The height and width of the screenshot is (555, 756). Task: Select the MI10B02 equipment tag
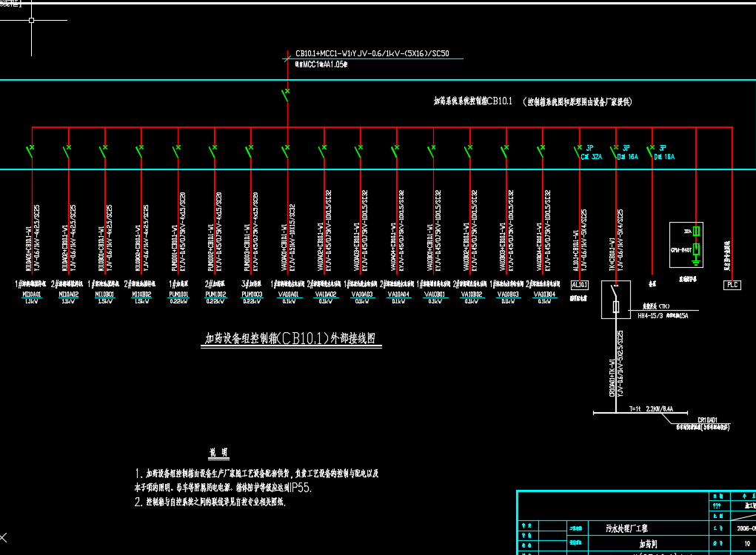click(141, 295)
